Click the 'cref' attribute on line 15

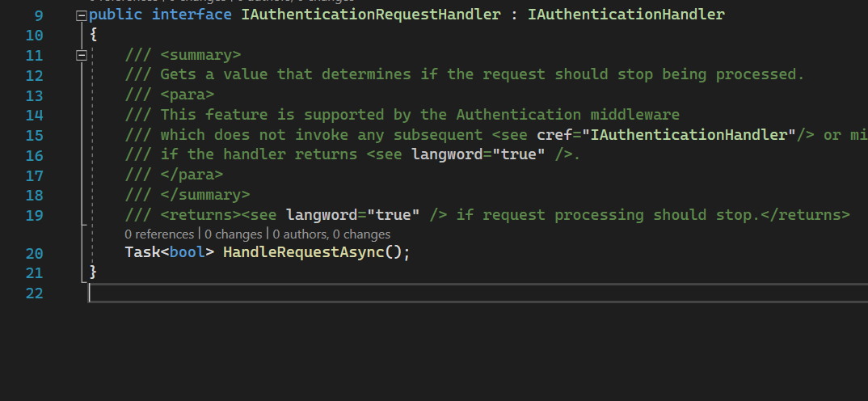554,134
